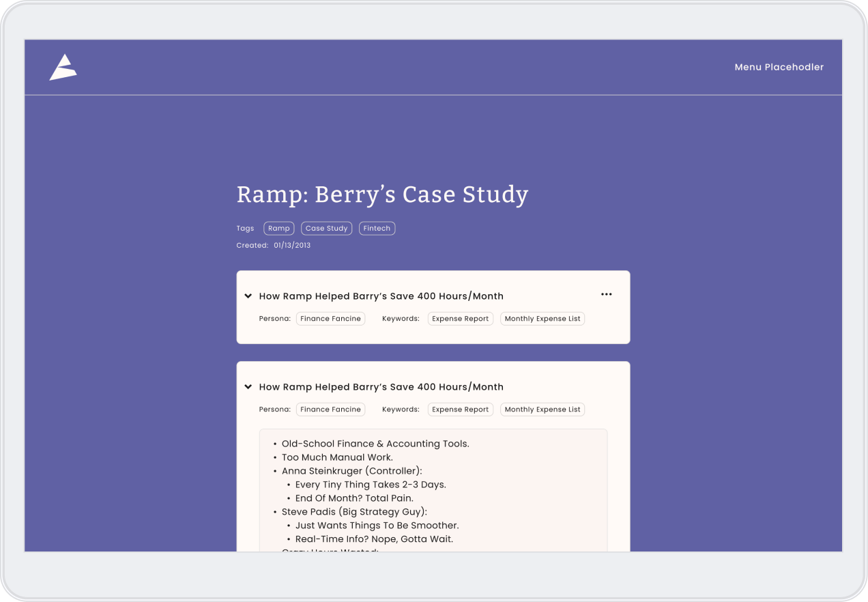868x602 pixels.
Task: Click the first card's title How Ramp Helped Barry's
Action: 381,296
